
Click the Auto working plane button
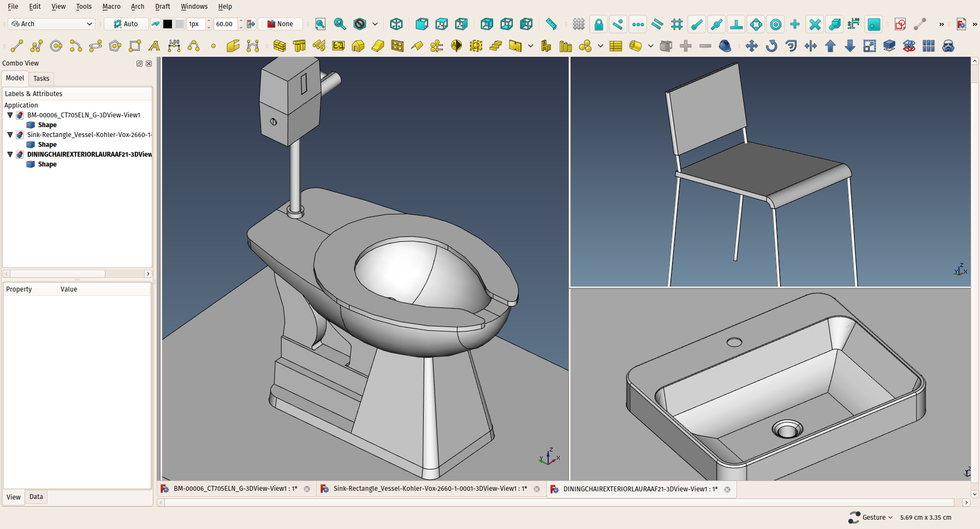(x=126, y=24)
